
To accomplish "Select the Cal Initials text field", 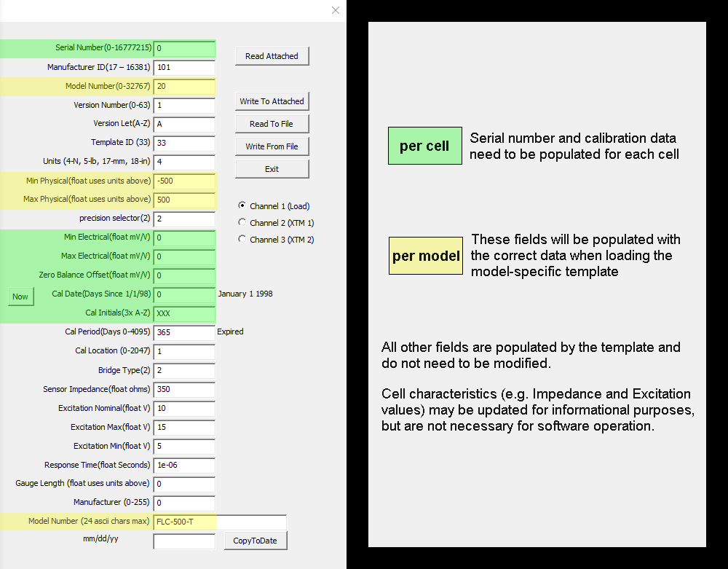I will point(184,313).
